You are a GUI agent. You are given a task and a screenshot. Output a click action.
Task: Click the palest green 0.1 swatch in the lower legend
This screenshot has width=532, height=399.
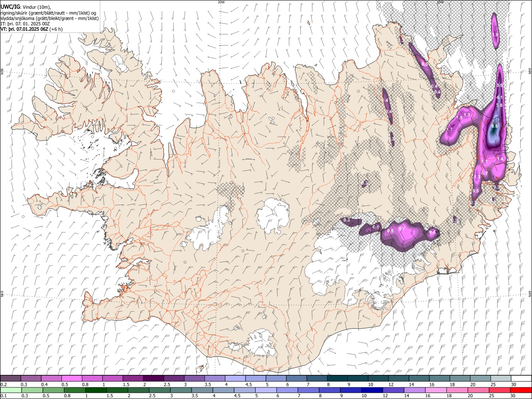(11, 390)
